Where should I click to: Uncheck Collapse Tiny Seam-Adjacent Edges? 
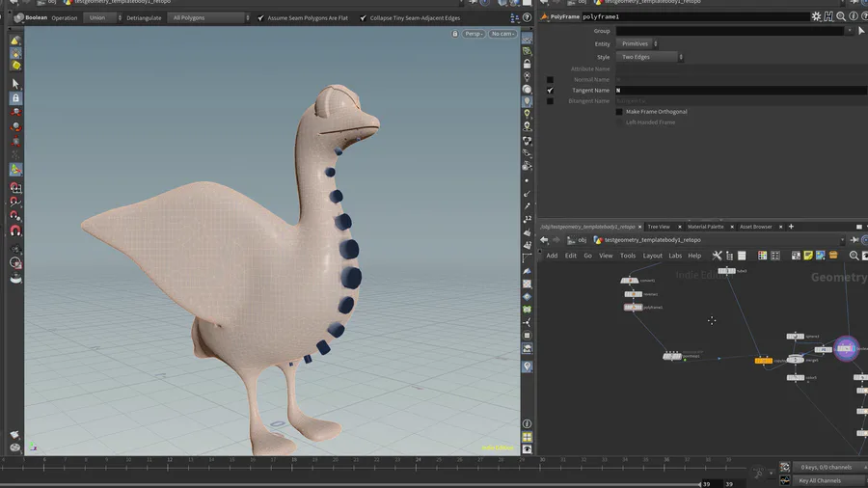[x=364, y=17]
